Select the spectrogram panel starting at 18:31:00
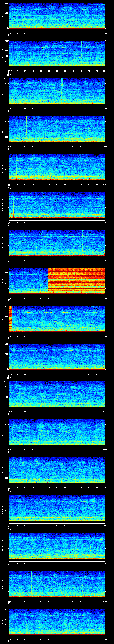 tap(57, 91)
